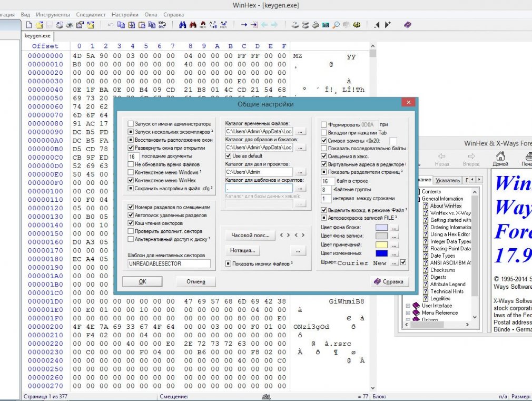The height and width of the screenshot is (401, 532).
Task: Click the Open disk icon in toolbar
Action: [295, 25]
